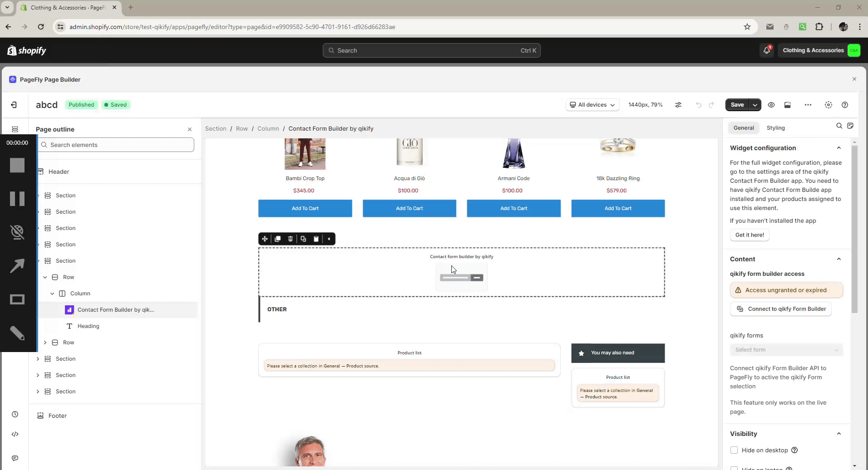Switch to the Styling tab
This screenshot has height=470, width=868.
point(775,128)
